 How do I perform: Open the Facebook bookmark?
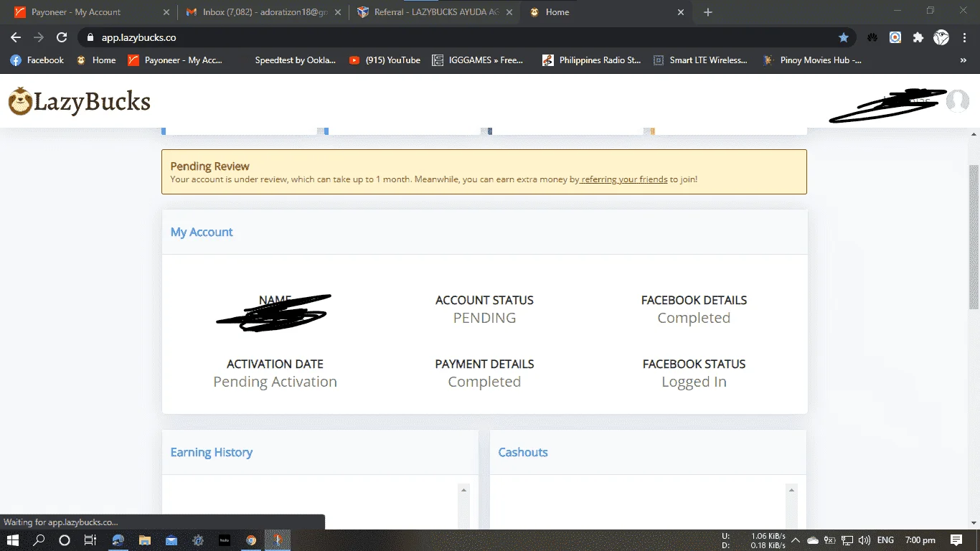(37, 60)
